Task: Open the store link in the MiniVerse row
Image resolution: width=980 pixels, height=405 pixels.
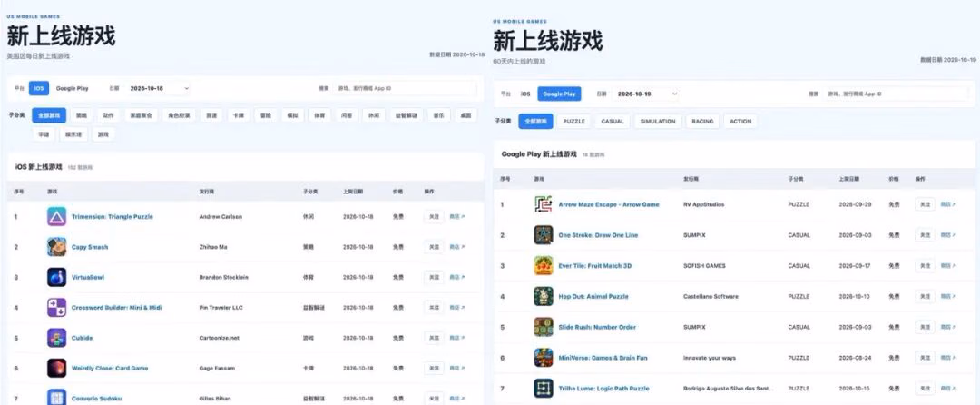Action: (948, 358)
